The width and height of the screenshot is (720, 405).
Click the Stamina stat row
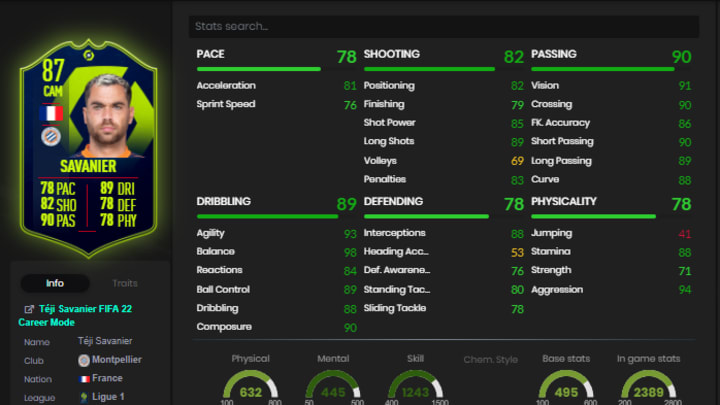click(611, 252)
